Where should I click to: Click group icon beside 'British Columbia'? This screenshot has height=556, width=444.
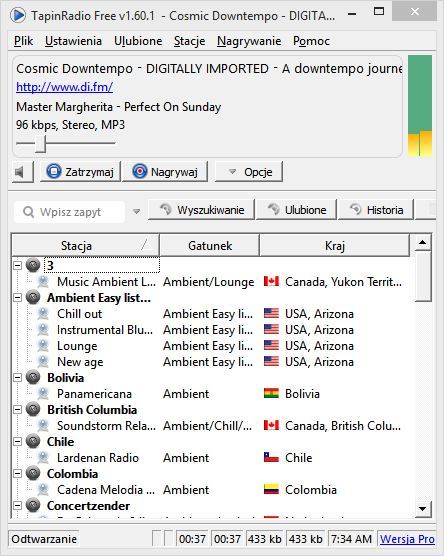[x=33, y=410]
